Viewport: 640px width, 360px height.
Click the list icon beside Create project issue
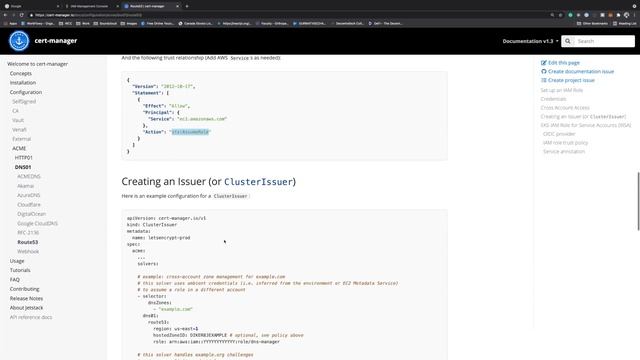click(x=543, y=80)
